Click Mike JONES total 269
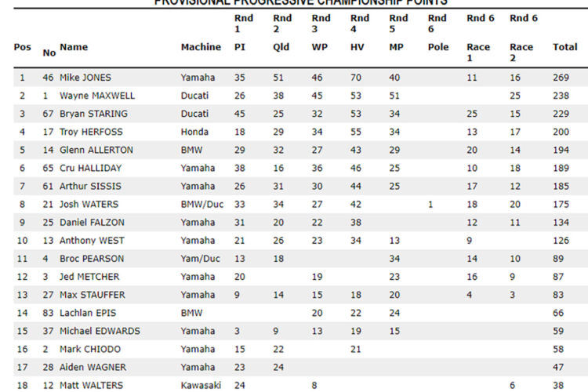The image size is (588, 392). click(x=561, y=78)
